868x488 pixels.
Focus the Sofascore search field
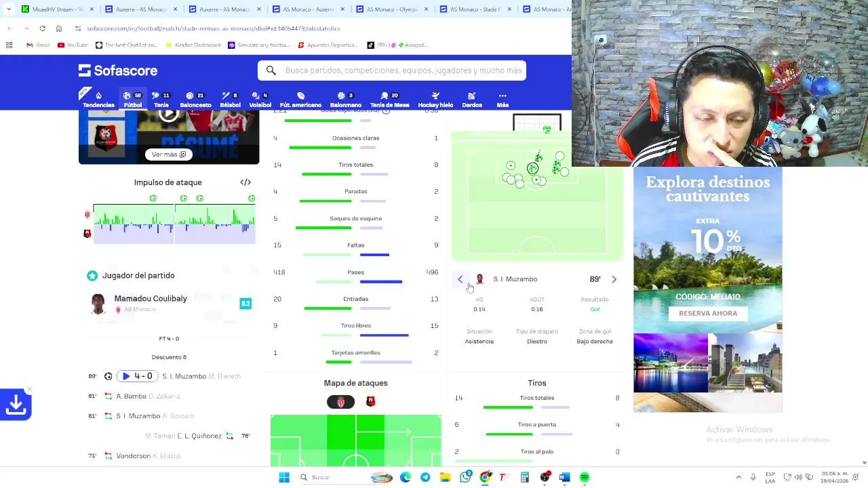point(392,70)
